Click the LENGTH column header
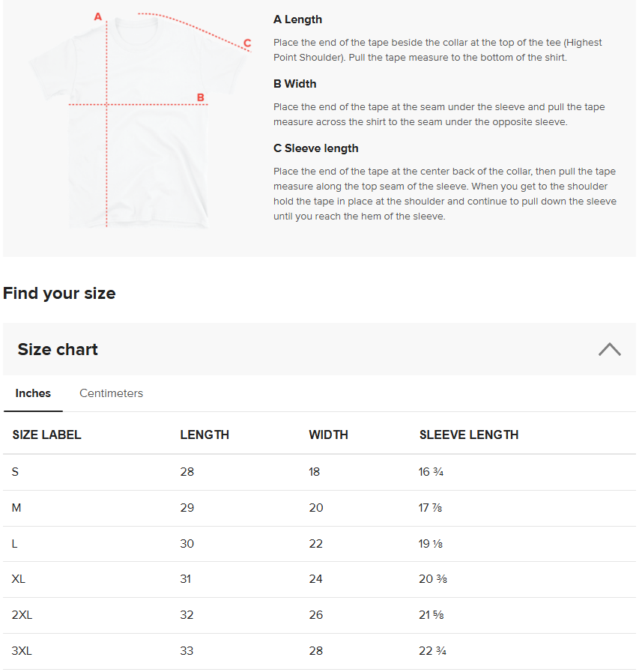Viewport: 639px width, 672px height. (205, 435)
